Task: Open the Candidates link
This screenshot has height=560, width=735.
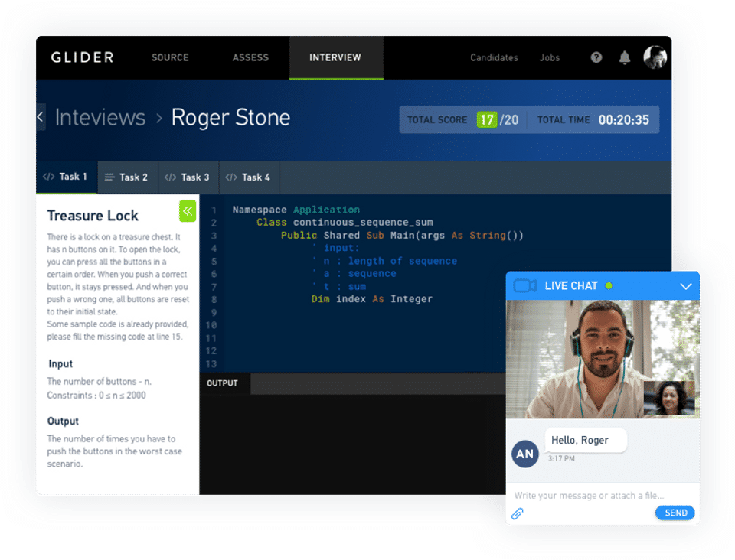Action: tap(494, 57)
